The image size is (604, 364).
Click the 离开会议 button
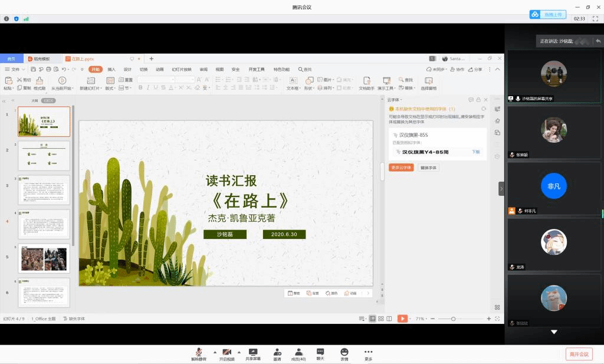pos(579,354)
